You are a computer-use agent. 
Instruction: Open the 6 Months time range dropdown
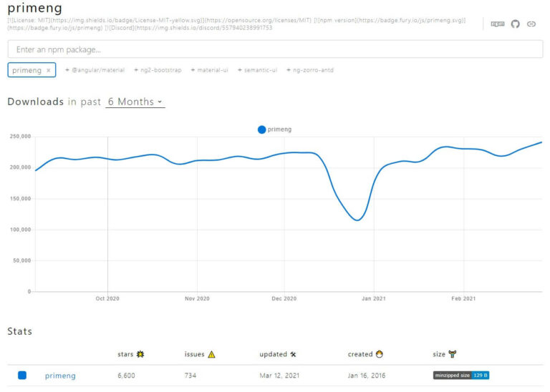(135, 102)
